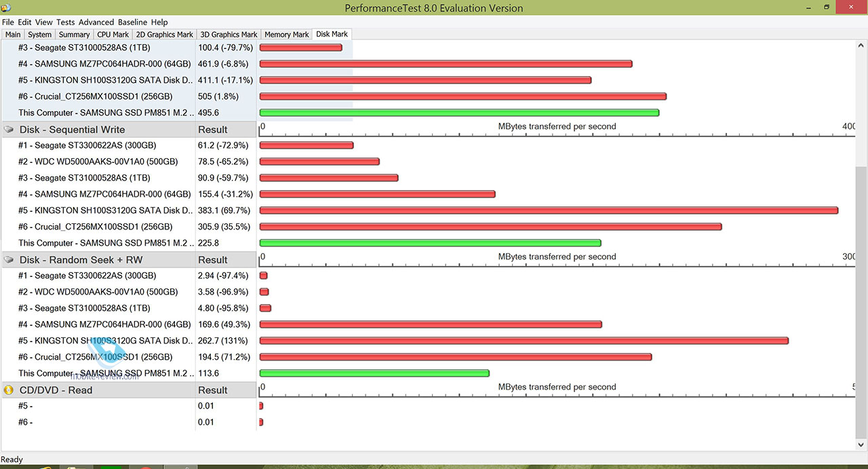Select the result value 78.5 (-65.2%)

coord(223,162)
